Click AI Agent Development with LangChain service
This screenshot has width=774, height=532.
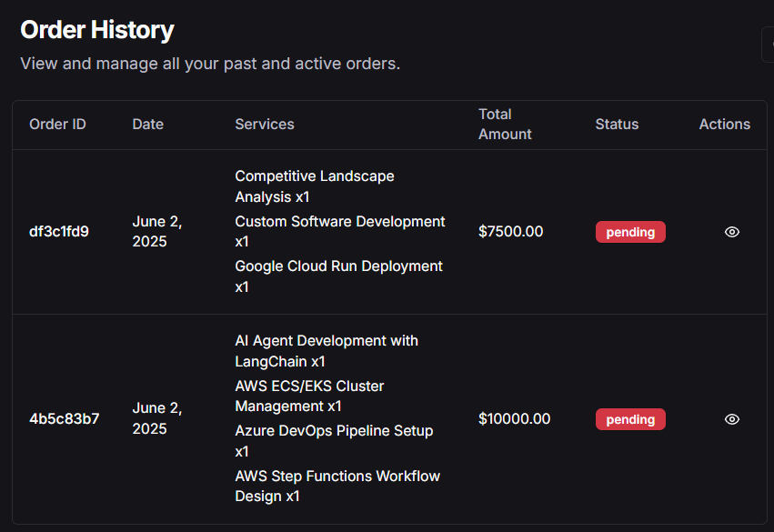pos(326,351)
